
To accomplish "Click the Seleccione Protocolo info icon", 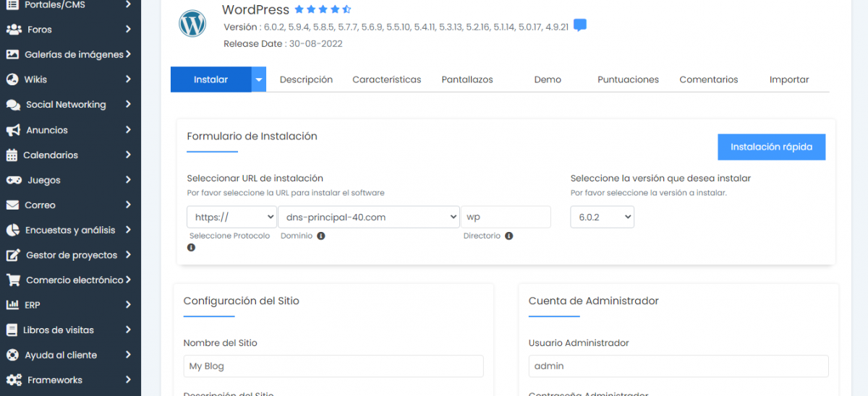I will coord(191,247).
